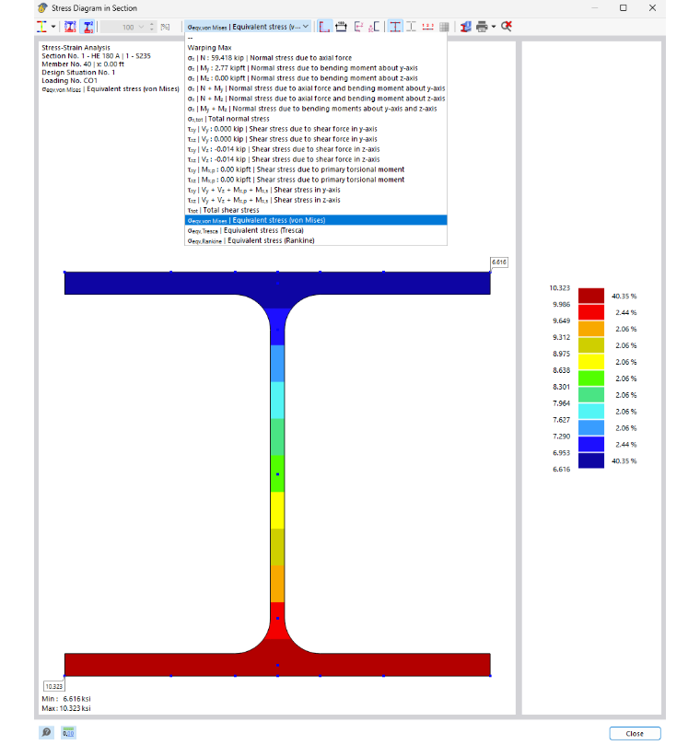Select τxy Vy: 0.000 kip shear stress entry
This screenshot has height=745, width=700.
(316, 129)
